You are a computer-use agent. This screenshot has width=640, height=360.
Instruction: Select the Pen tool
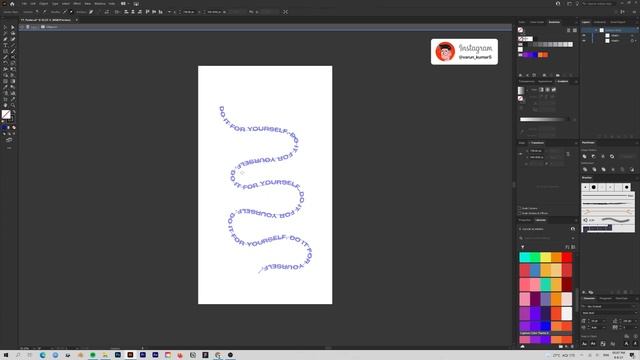point(5,39)
